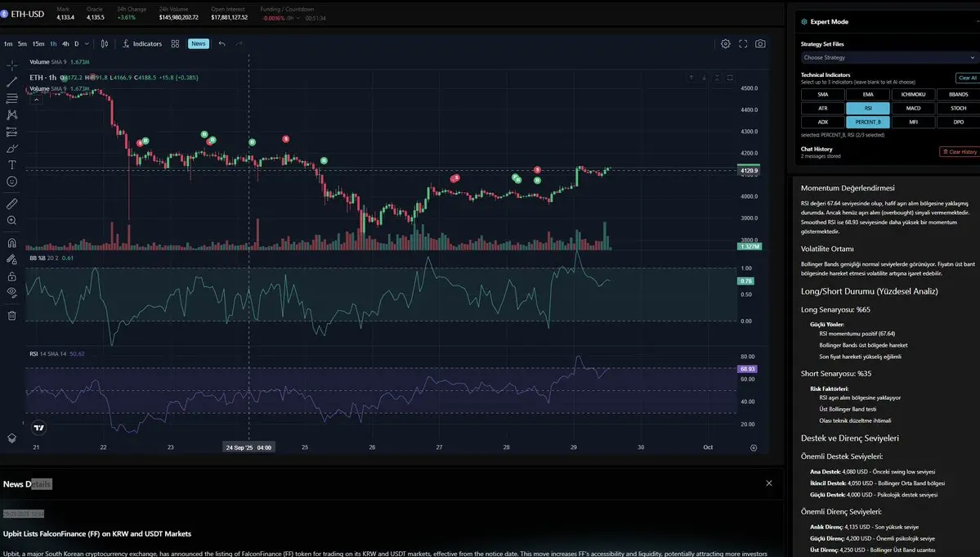Move pane down arrow in chart header
Image resolution: width=980 pixels, height=557 pixels.
704,78
